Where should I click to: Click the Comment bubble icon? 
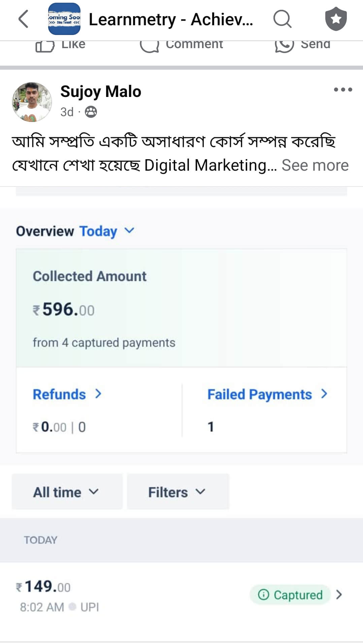click(x=149, y=46)
